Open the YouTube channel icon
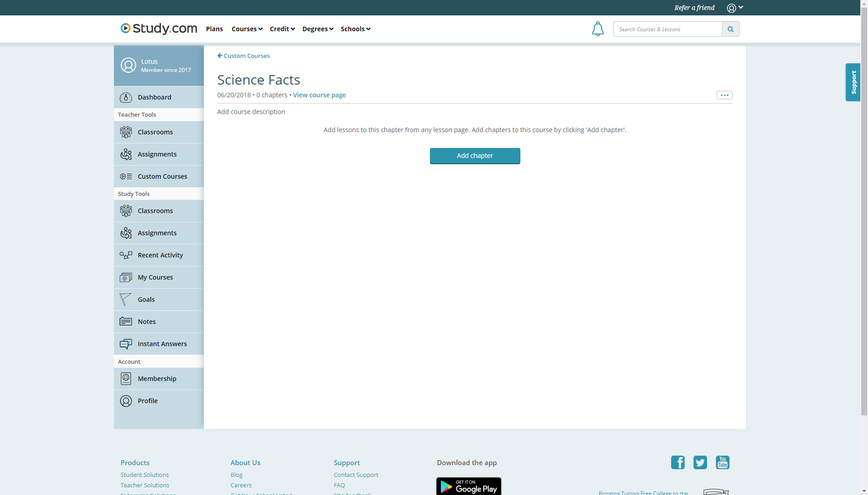Image resolution: width=868 pixels, height=495 pixels. coord(722,462)
